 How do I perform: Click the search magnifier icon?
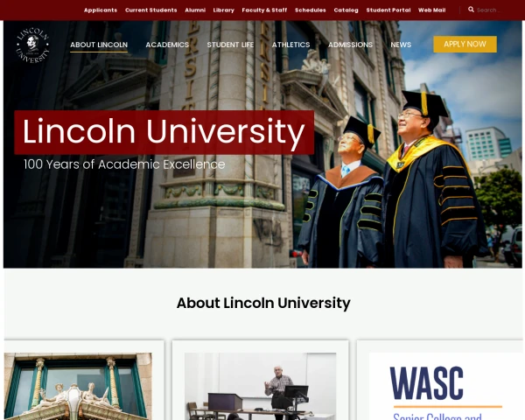pyautogui.click(x=471, y=10)
